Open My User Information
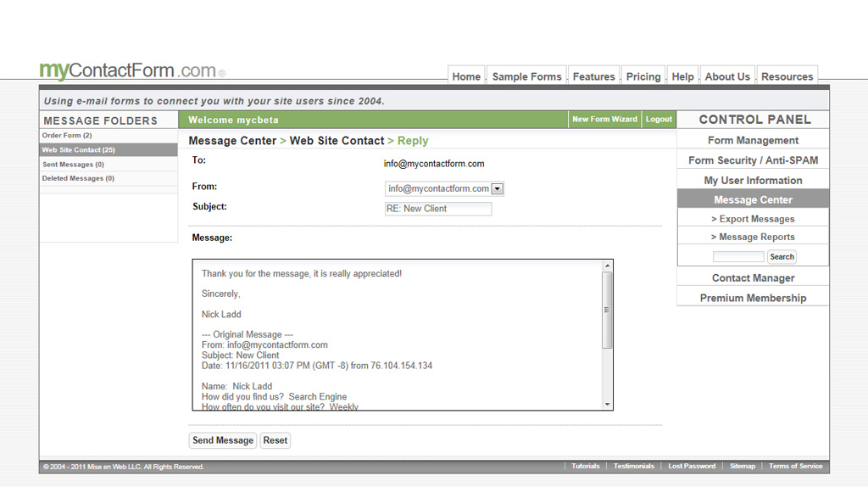 pyautogui.click(x=753, y=180)
